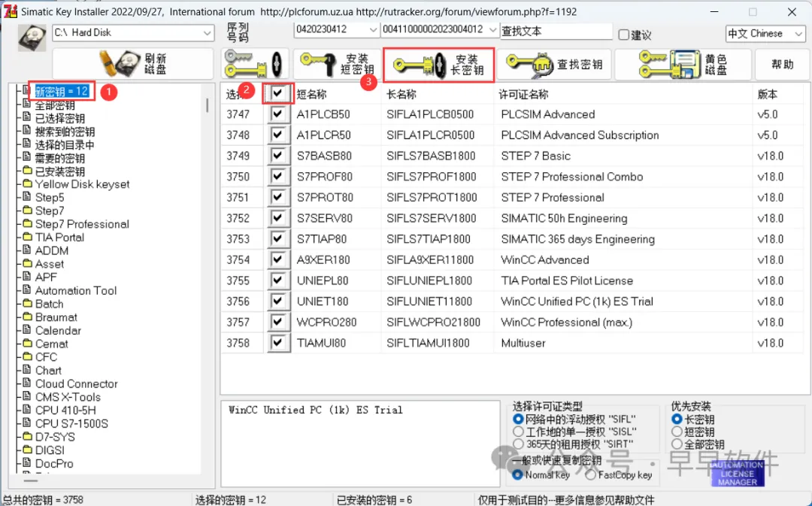Click the folder icon beside DIGSI
This screenshot has width=812, height=506.
(x=27, y=450)
